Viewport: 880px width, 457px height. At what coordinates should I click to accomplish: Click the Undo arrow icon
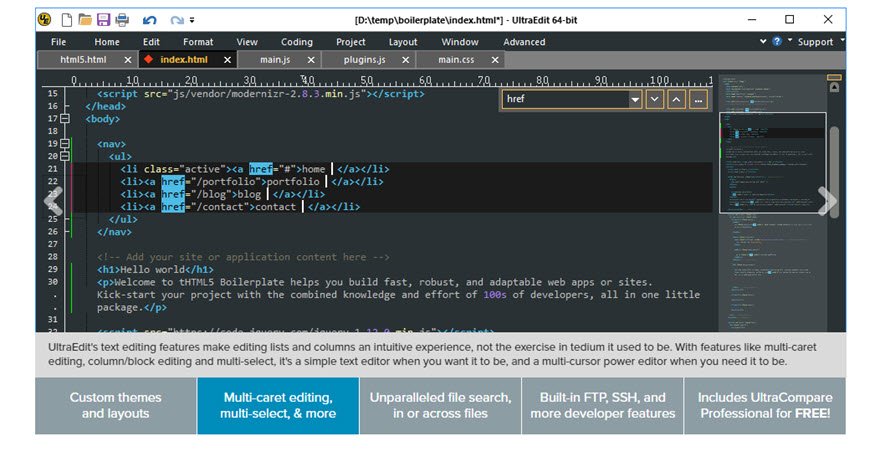pyautogui.click(x=150, y=19)
